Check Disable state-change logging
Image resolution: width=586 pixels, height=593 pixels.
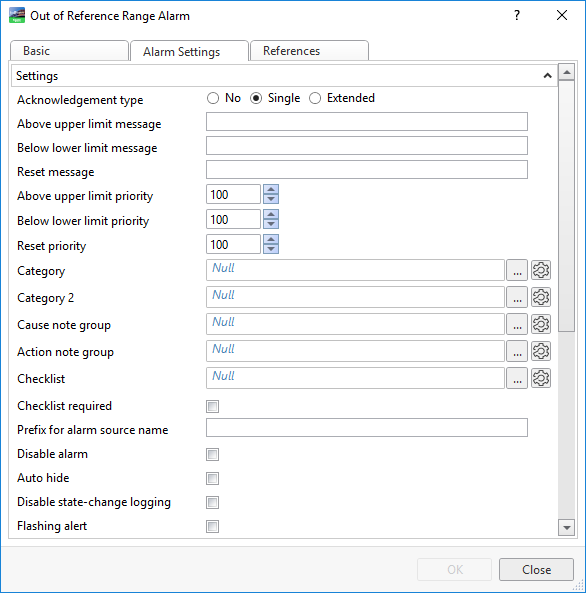[213, 502]
